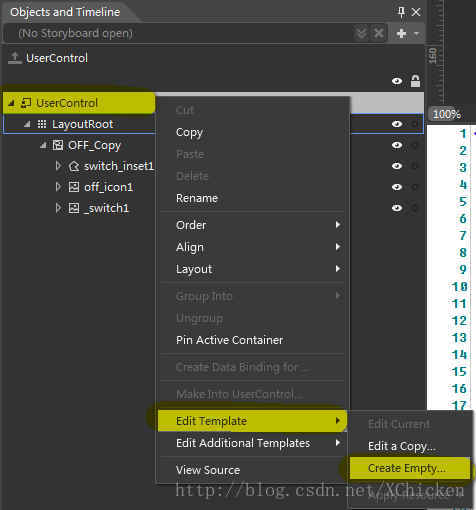Image resolution: width=476 pixels, height=510 pixels.
Task: Toggle visibility of _switch1
Action: point(397,208)
